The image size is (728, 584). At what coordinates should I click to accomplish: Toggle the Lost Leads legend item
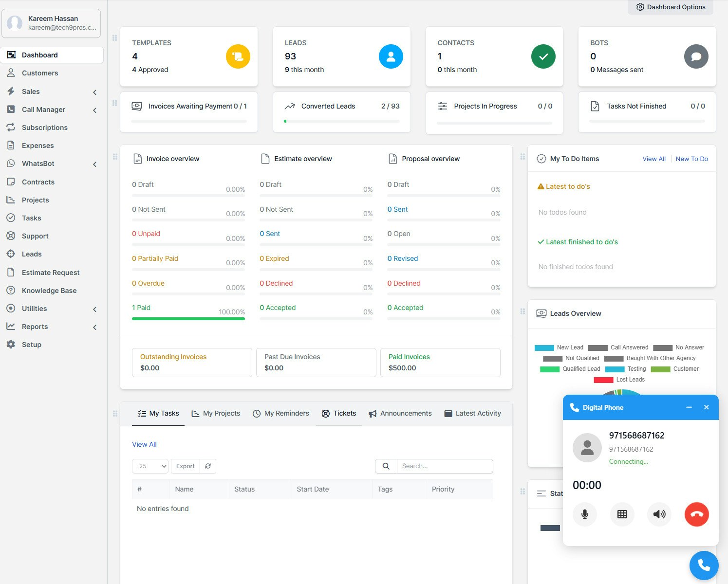619,380
